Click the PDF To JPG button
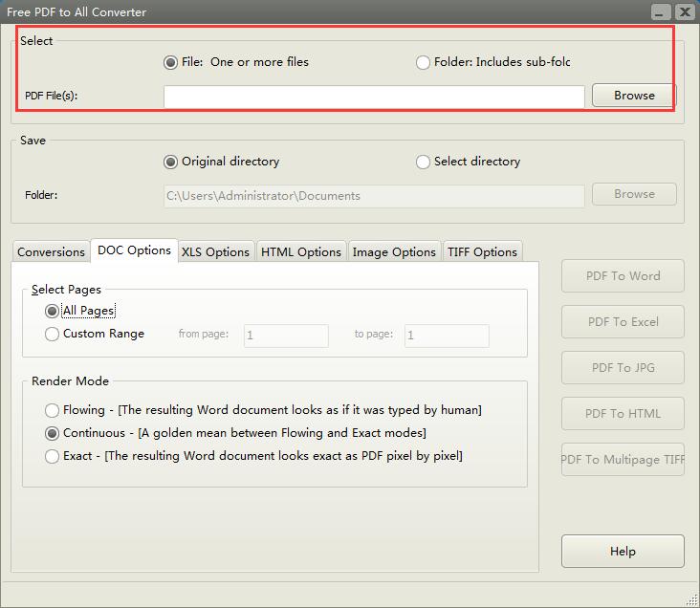Viewport: 700px width, 608px height. (623, 368)
